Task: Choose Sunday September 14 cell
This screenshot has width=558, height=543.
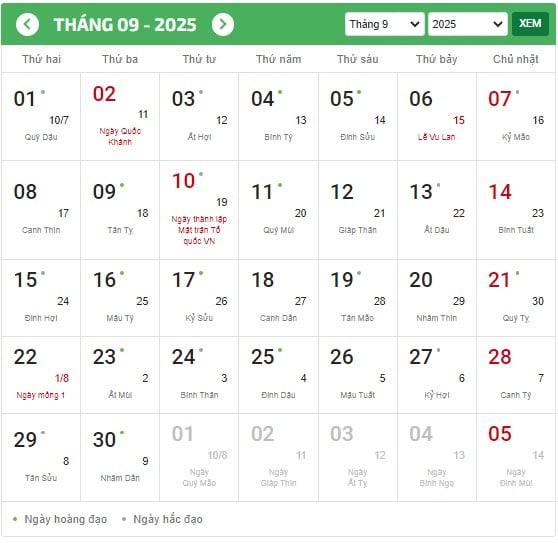Action: (x=516, y=210)
